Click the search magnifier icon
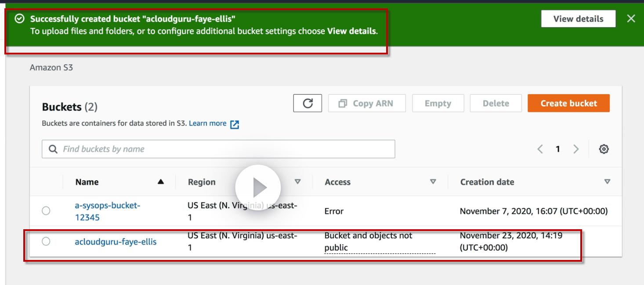 [x=53, y=149]
